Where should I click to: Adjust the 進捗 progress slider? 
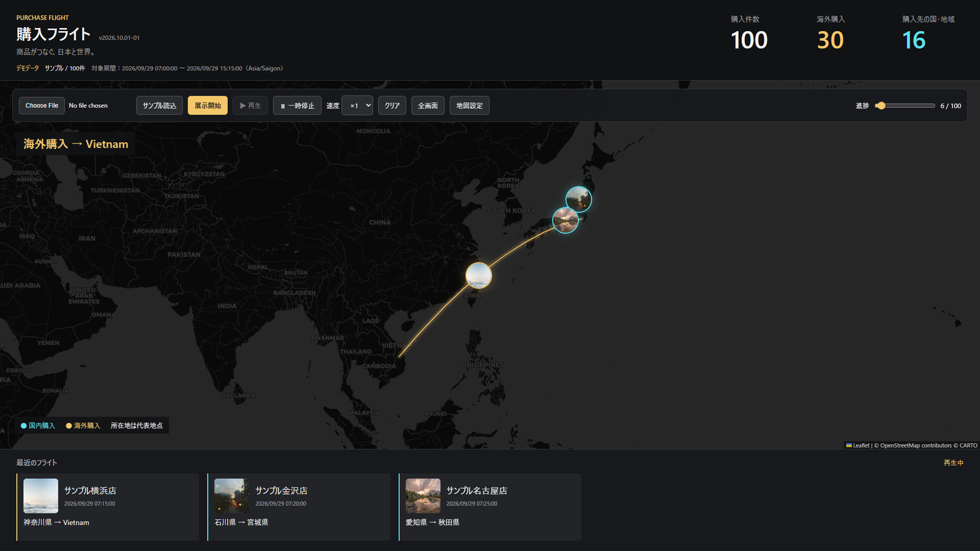905,106
